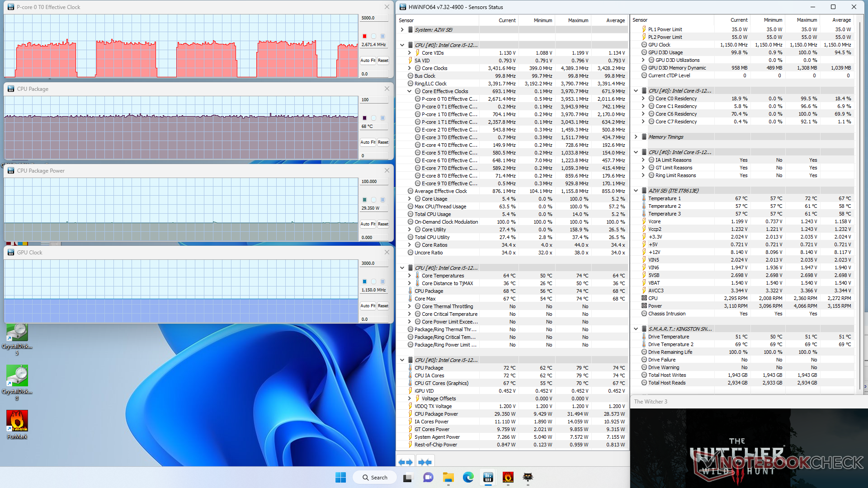Open the CrystalDiskInfo 5 desktop shortcut
Viewport: 868px width, 488px height.
pyautogui.click(x=17, y=340)
